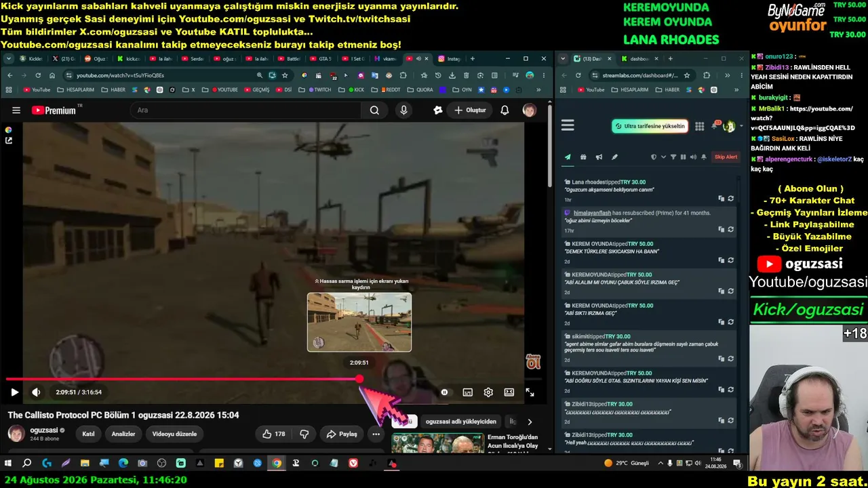Switch to the Battle browser tab

tap(288, 59)
